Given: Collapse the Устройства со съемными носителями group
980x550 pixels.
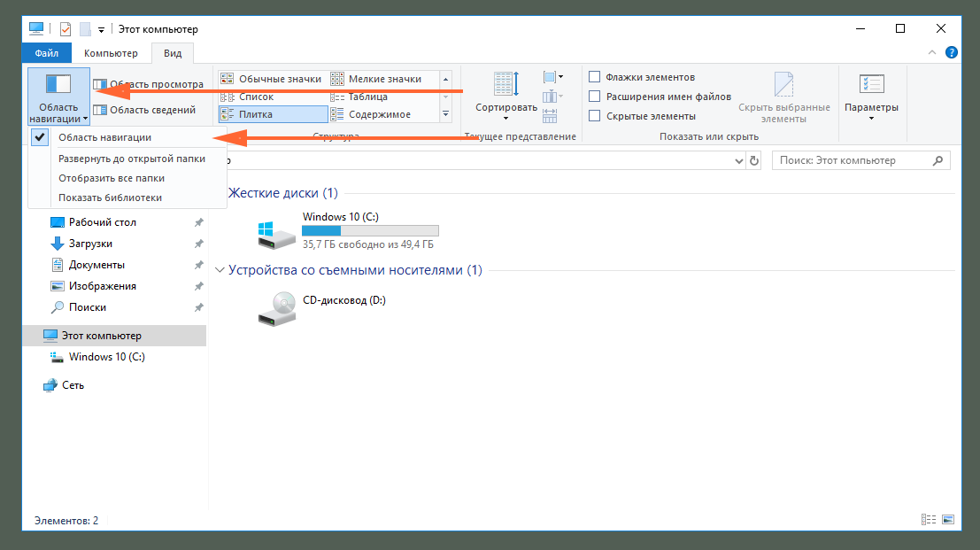Looking at the screenshot, I should 220,270.
